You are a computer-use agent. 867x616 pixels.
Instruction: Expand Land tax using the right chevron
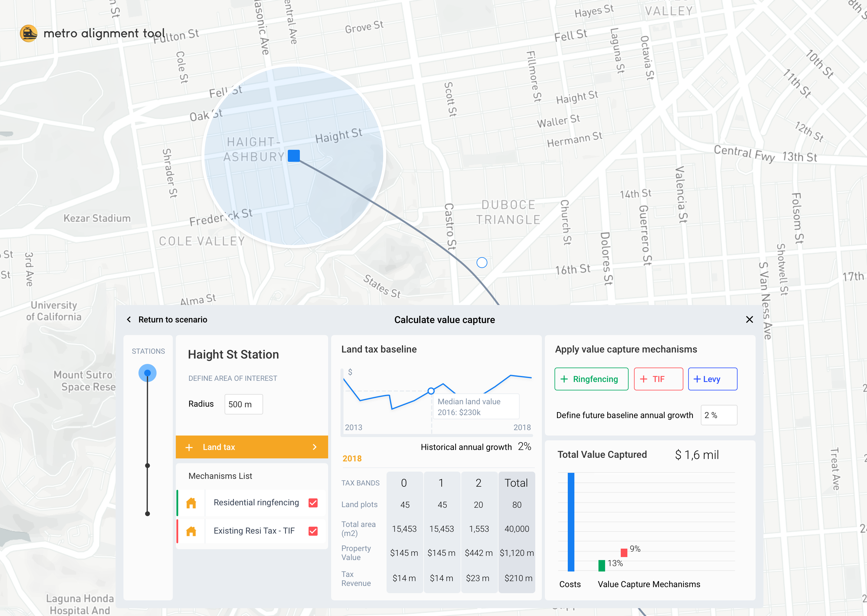pyautogui.click(x=314, y=447)
